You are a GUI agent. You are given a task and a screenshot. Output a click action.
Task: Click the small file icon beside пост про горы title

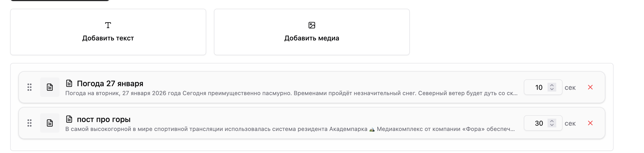[x=69, y=119]
